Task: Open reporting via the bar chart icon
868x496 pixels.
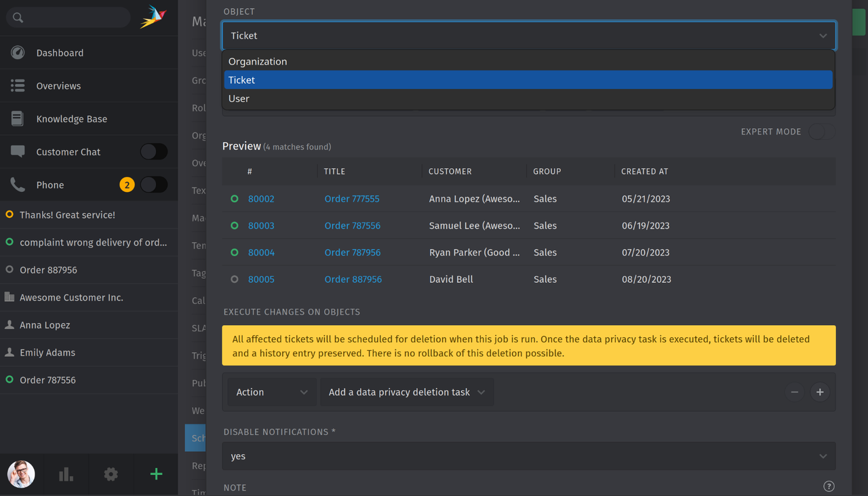Action: click(x=65, y=474)
